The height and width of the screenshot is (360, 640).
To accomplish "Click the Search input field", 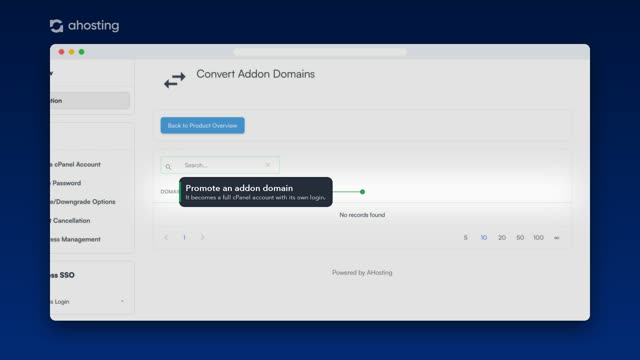I will [220, 165].
